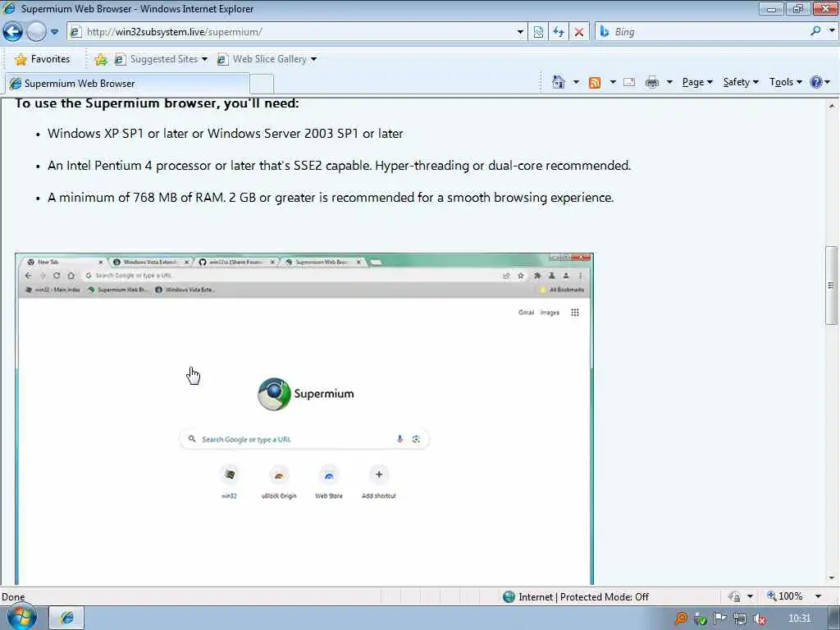Click the search magnifier icon
Screen dimensions: 840x630
[x=815, y=31]
